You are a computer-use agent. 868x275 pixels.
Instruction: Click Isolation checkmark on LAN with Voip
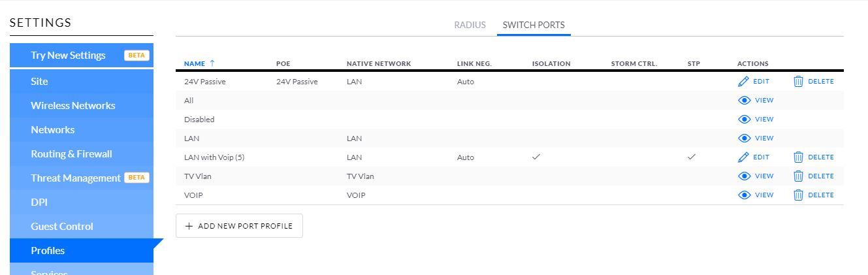click(536, 157)
